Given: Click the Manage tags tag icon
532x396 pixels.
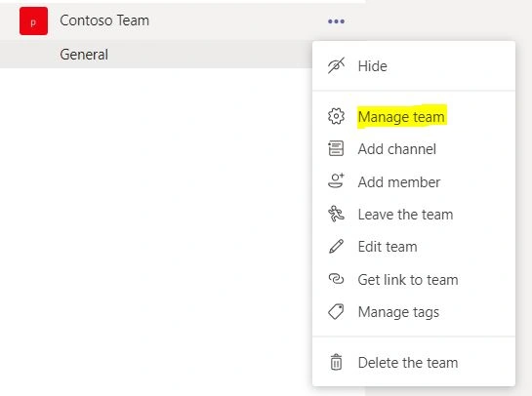Looking at the screenshot, I should pos(336,311).
